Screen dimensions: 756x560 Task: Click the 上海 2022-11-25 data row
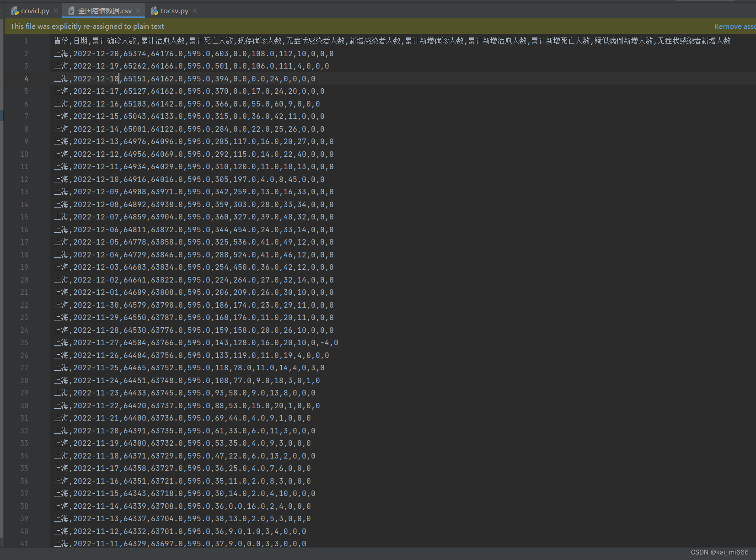tap(189, 368)
